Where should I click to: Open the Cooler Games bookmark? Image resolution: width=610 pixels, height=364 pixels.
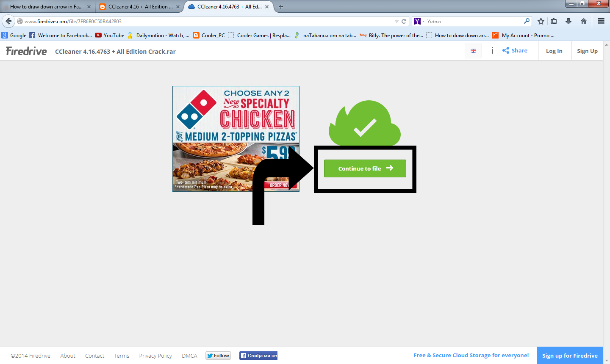tap(259, 36)
